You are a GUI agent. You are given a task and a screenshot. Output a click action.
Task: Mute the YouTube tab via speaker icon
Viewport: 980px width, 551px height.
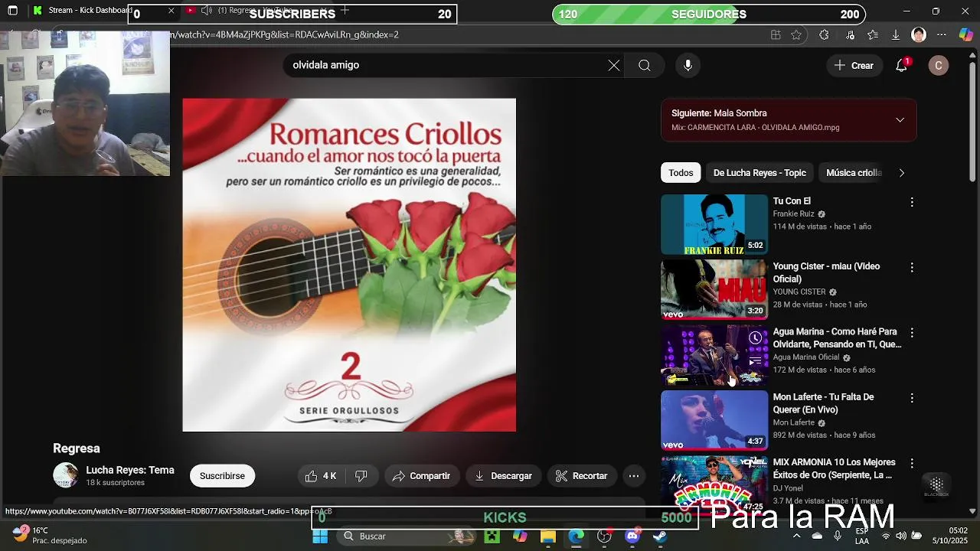(206, 11)
